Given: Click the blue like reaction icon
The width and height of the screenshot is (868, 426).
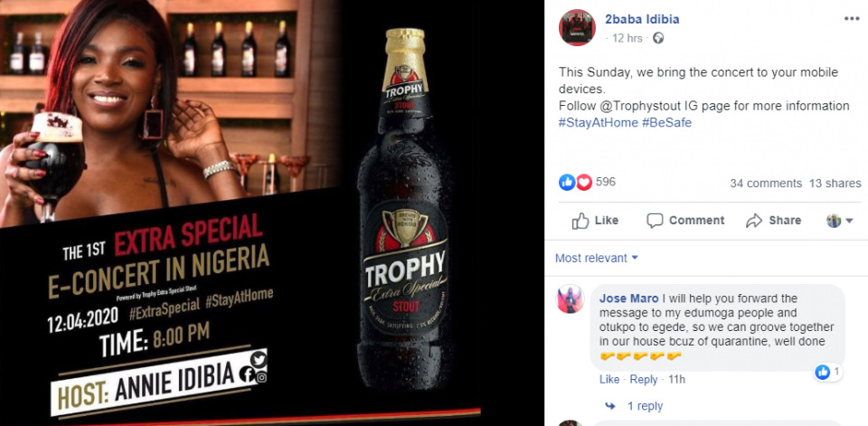Looking at the screenshot, I should (x=567, y=183).
